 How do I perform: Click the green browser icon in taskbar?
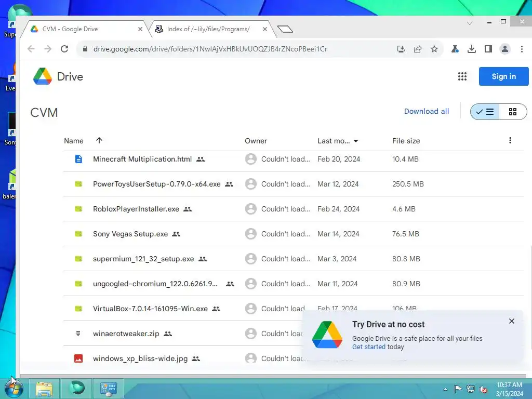[77, 388]
